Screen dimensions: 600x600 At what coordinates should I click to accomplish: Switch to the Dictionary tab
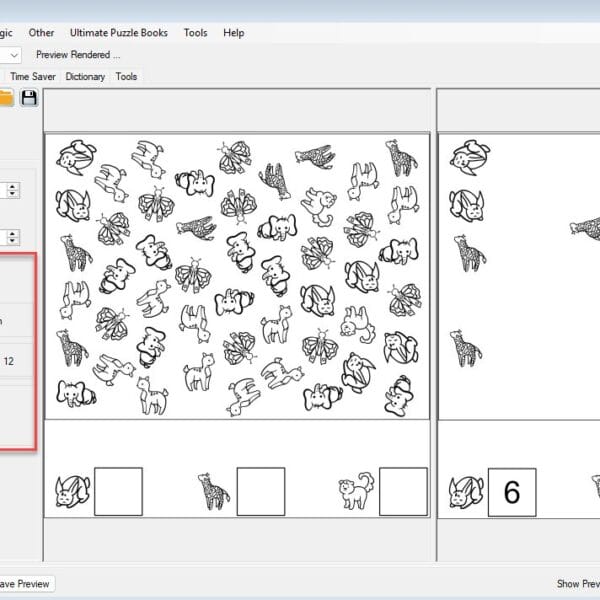click(x=85, y=76)
